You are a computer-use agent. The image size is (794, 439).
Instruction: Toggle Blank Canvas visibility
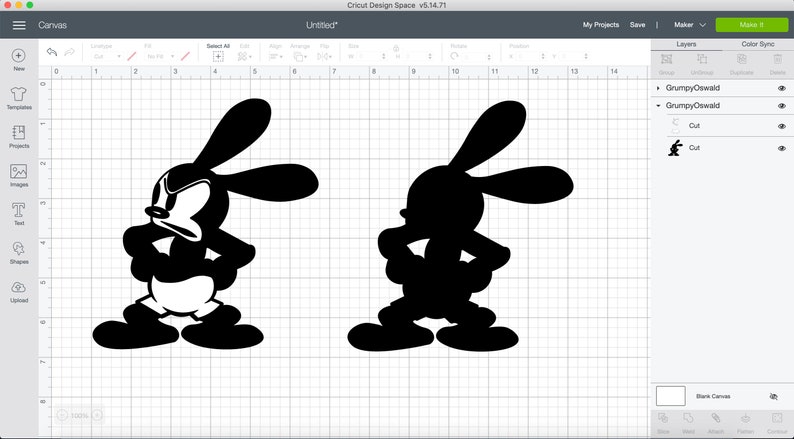[773, 396]
